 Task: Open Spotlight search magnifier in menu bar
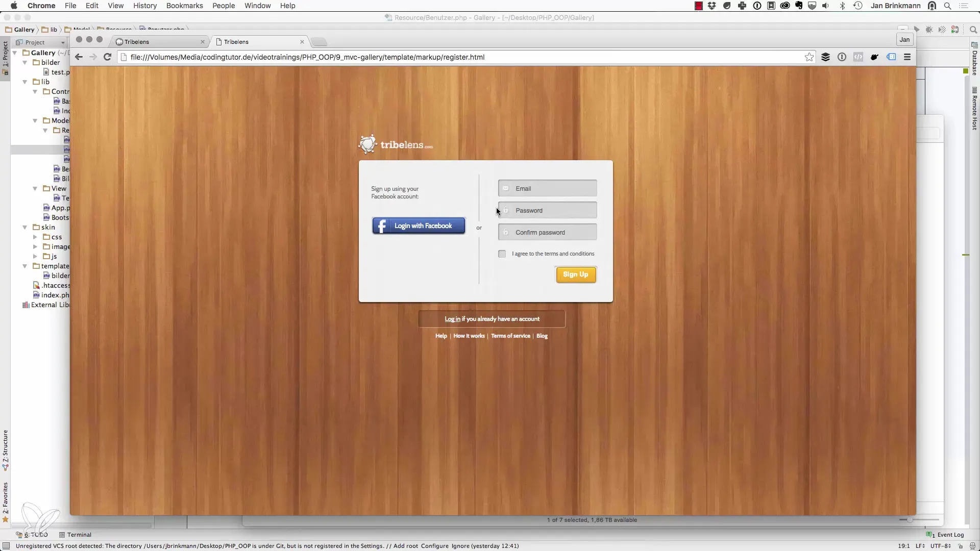pyautogui.click(x=947, y=6)
